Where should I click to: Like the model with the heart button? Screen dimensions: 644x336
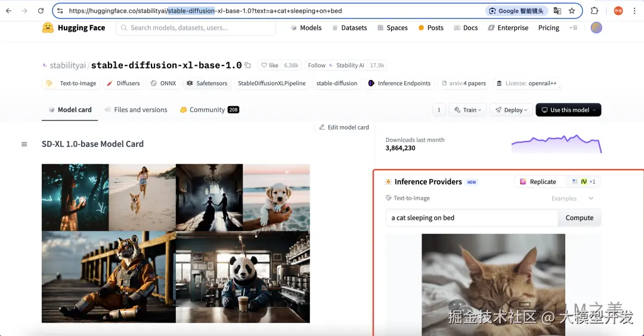[x=270, y=66]
